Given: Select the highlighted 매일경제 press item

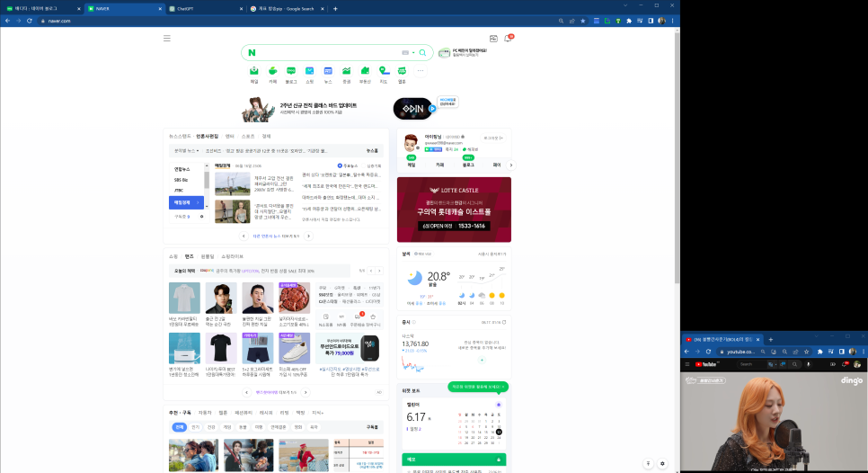Looking at the screenshot, I should click(186, 202).
